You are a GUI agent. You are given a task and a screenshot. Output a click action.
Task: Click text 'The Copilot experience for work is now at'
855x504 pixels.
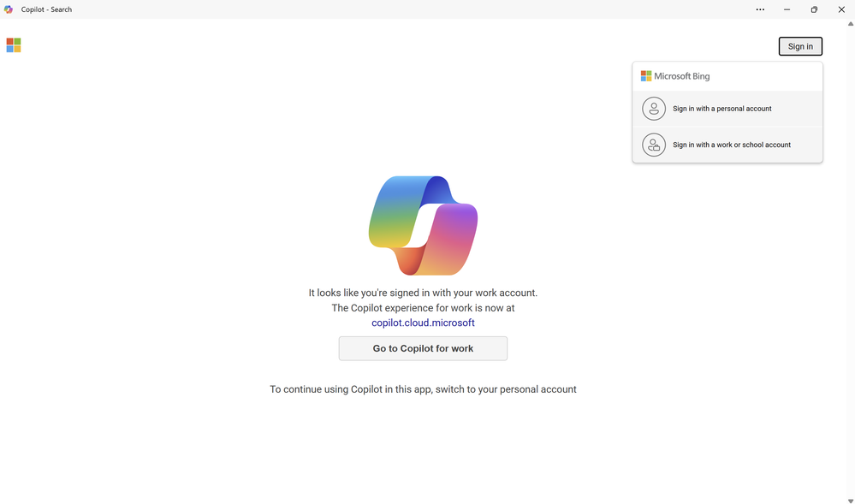click(423, 308)
